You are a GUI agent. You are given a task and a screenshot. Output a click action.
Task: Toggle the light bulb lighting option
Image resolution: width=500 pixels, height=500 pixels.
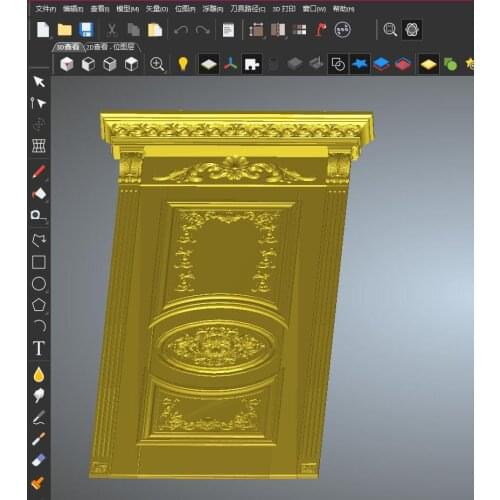pyautogui.click(x=183, y=64)
